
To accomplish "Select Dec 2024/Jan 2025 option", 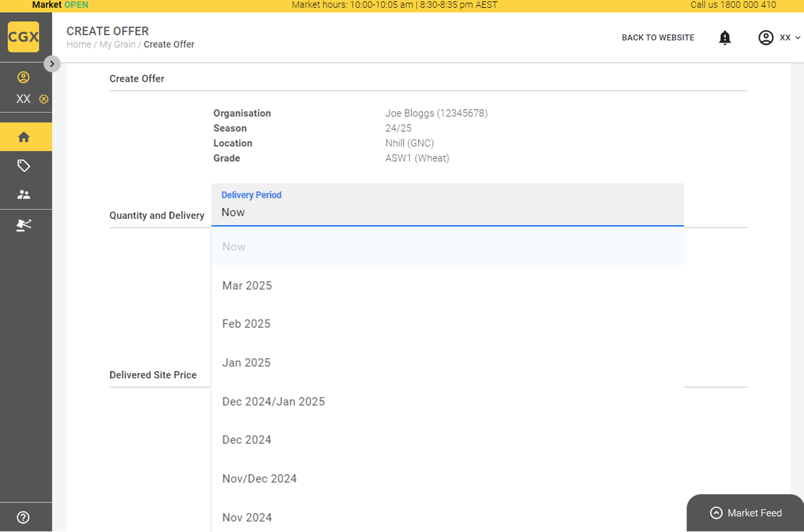I will tap(273, 401).
